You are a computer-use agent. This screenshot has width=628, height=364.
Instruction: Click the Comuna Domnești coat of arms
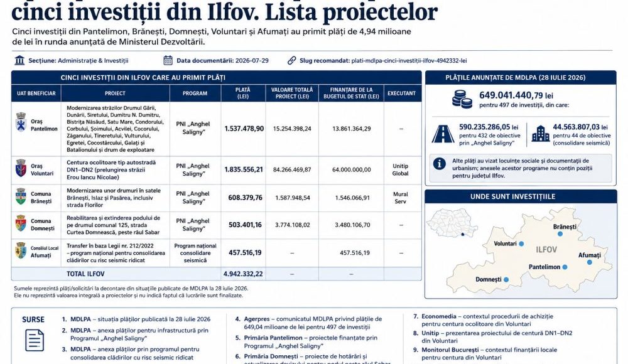(21, 223)
